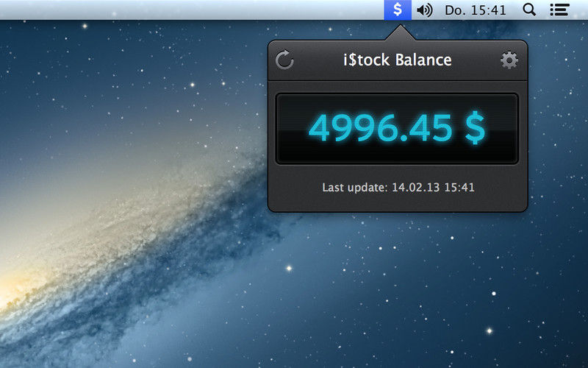Refresh the balance with the reload icon
The height and width of the screenshot is (368, 588).
point(284,60)
